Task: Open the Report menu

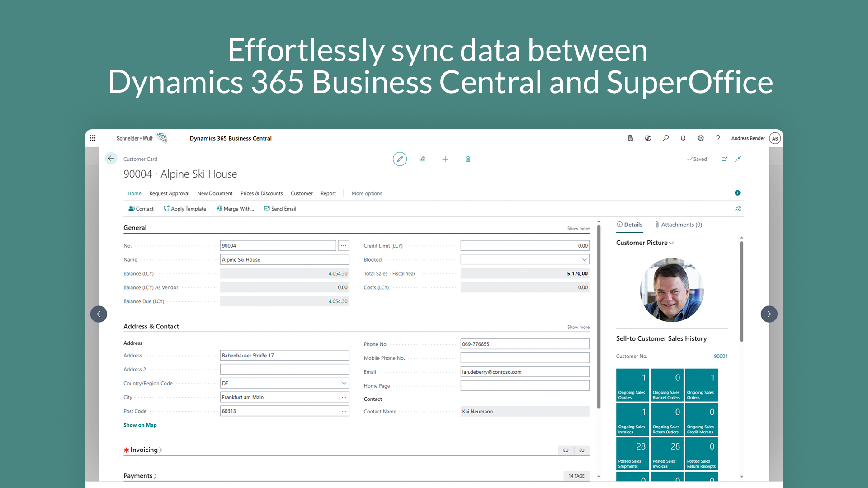Action: (328, 193)
